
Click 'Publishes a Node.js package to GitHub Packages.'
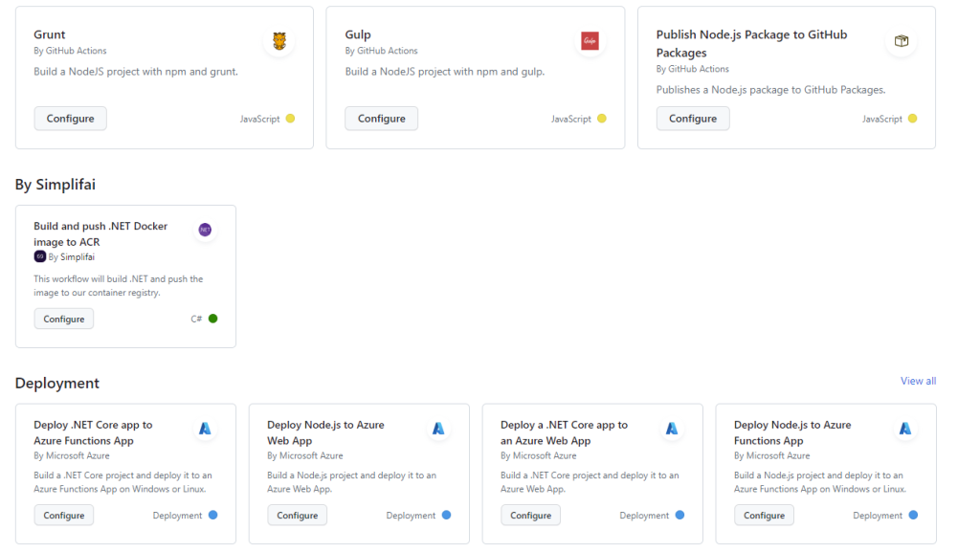770,90
